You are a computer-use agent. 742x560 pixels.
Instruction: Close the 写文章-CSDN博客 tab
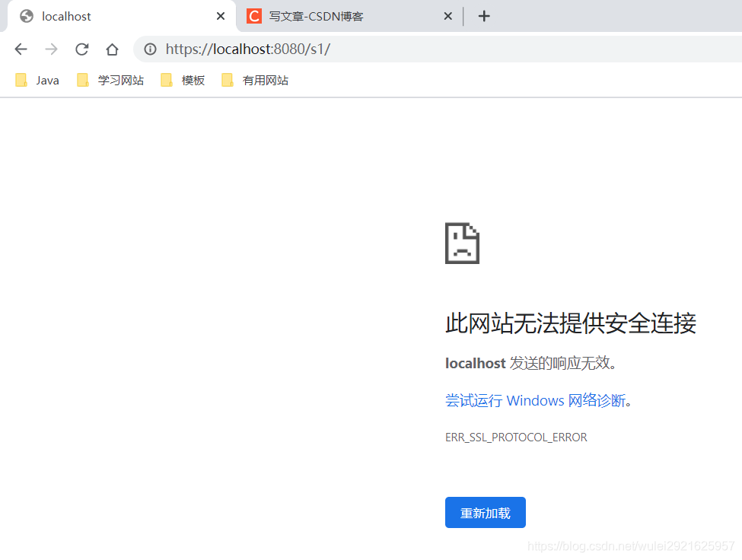pos(448,15)
